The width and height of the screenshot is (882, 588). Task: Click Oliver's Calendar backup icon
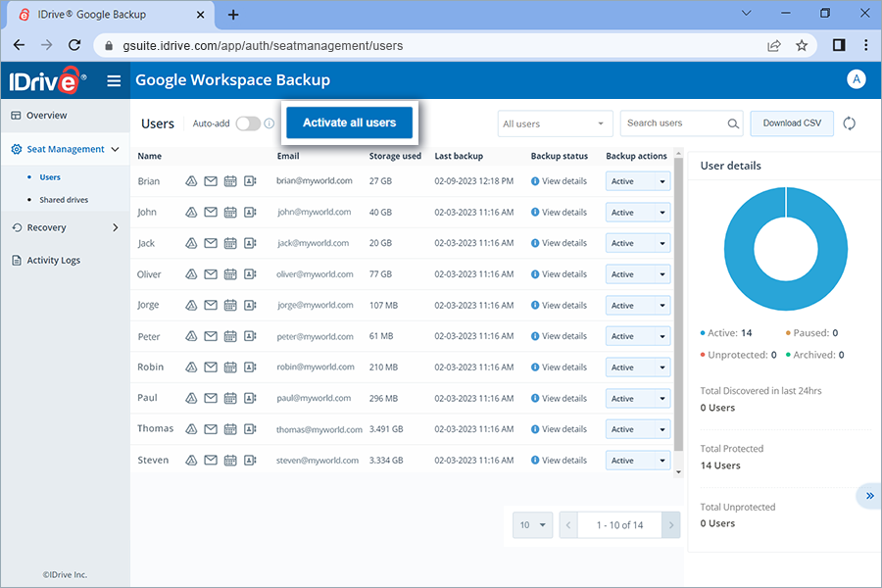[230, 274]
